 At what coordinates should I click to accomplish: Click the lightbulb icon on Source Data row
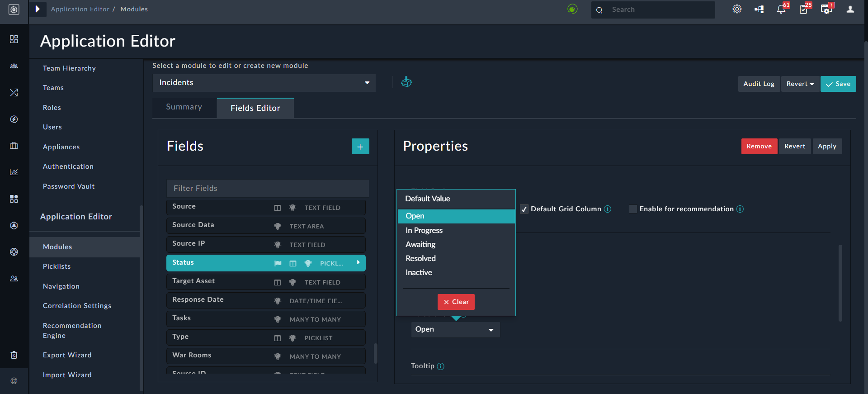[x=278, y=226]
